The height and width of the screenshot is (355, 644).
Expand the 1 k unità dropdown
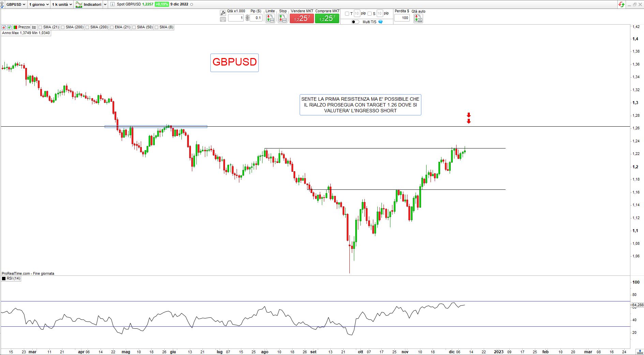(x=62, y=4)
